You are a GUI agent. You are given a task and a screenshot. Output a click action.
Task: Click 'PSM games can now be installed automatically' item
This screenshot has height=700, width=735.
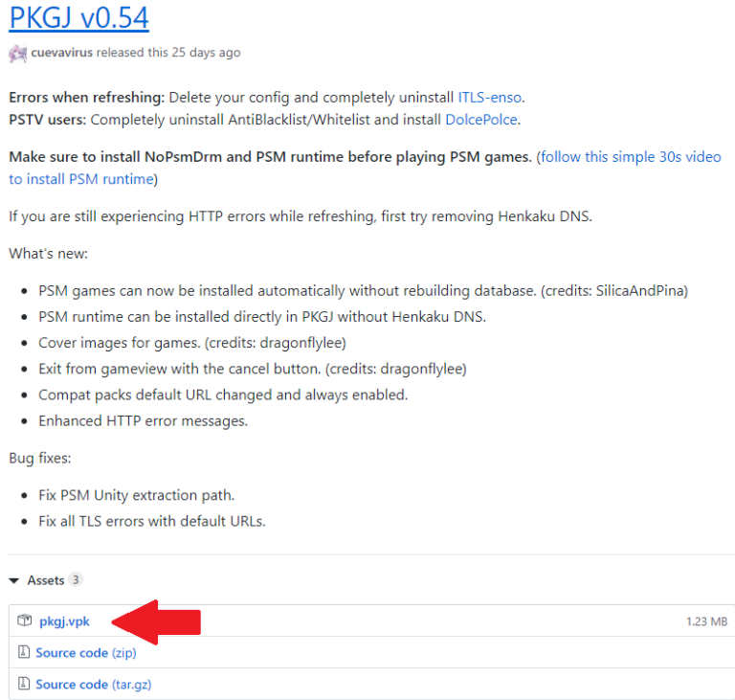pos(364,291)
